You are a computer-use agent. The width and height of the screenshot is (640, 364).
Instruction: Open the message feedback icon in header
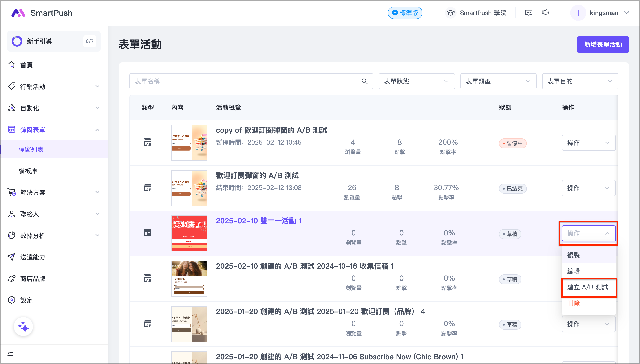click(528, 13)
